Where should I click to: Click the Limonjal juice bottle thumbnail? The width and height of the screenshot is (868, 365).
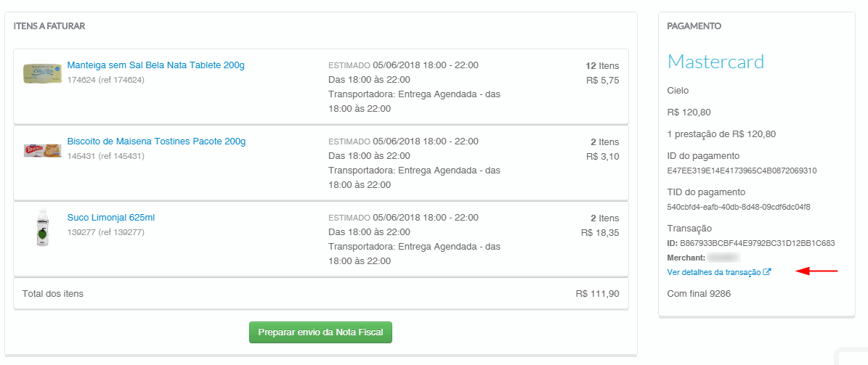[42, 229]
